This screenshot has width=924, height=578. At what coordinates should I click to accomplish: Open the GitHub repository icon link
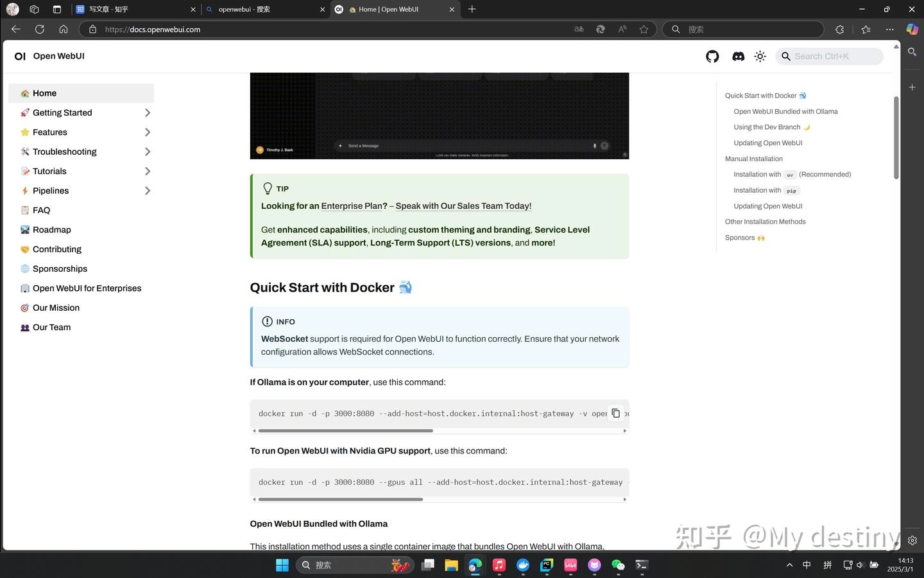click(712, 57)
